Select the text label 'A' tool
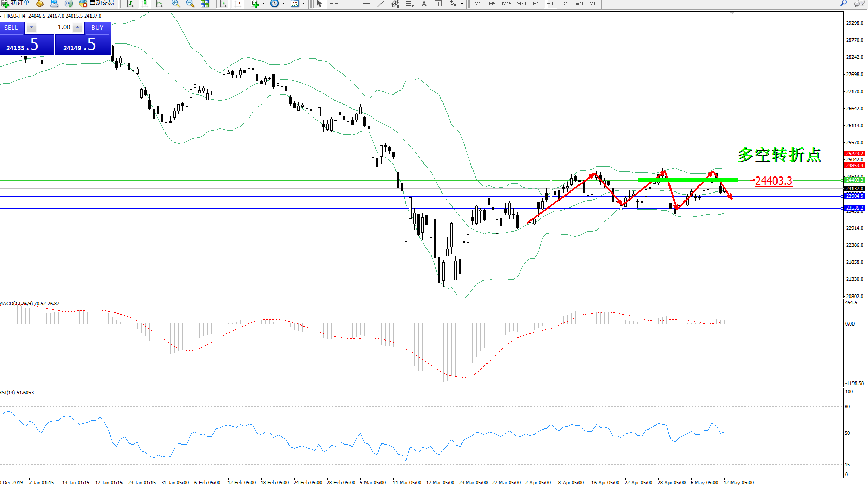 point(424,4)
